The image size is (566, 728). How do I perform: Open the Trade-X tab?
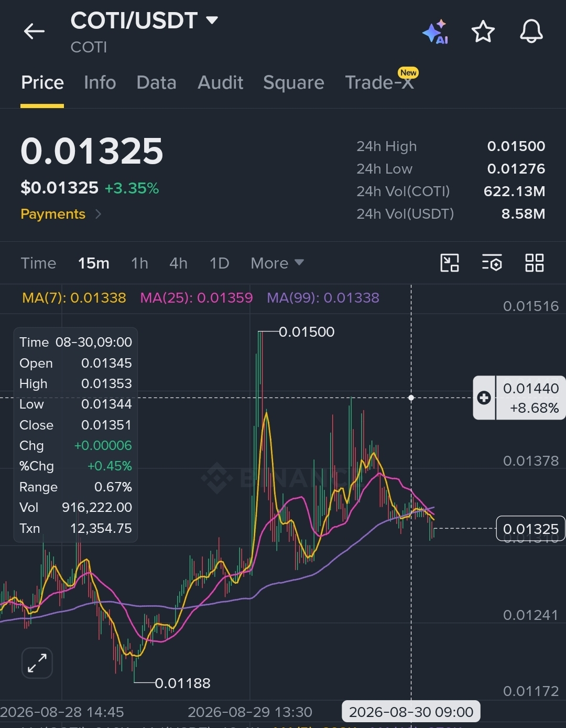(x=379, y=82)
